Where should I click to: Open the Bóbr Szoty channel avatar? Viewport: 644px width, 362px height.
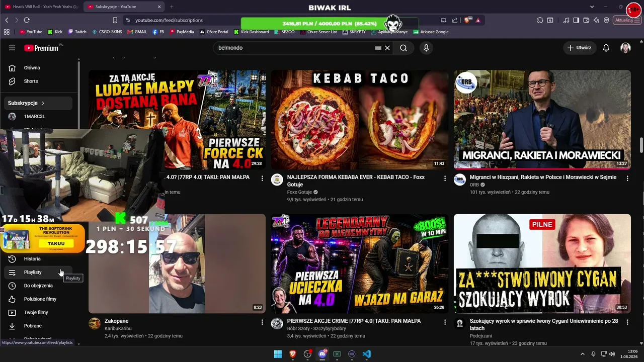click(x=277, y=323)
